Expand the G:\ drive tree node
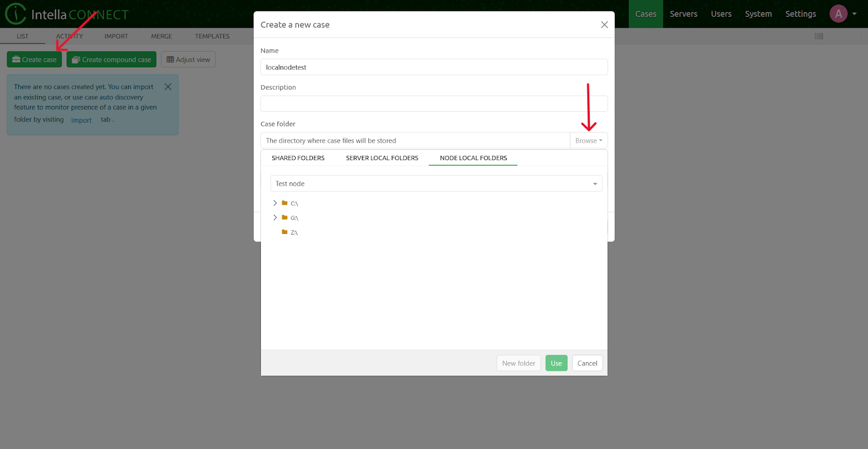Viewport: 868px width, 449px height. pos(275,218)
